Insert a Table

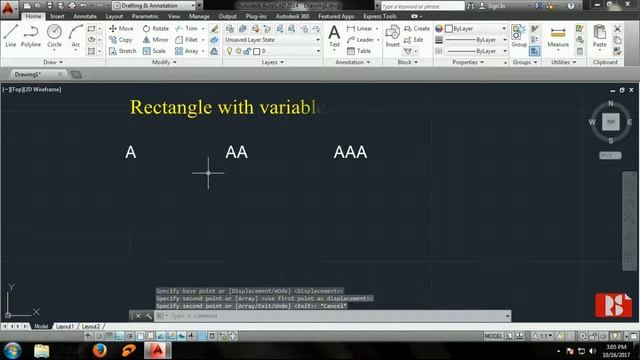359,51
